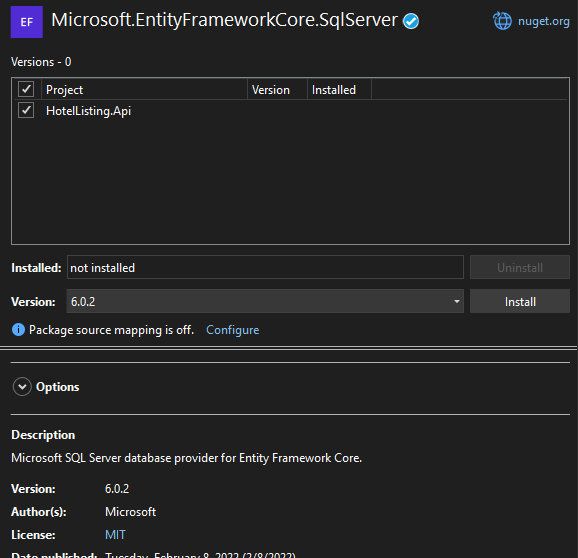Click the disabled Uninstall button

click(520, 267)
